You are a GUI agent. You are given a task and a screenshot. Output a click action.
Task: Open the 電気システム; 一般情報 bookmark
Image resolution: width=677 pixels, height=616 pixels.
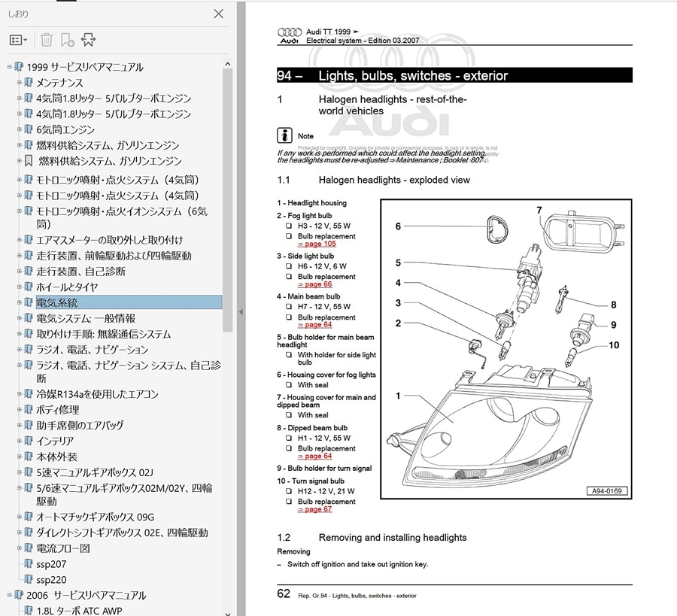pos(86,318)
